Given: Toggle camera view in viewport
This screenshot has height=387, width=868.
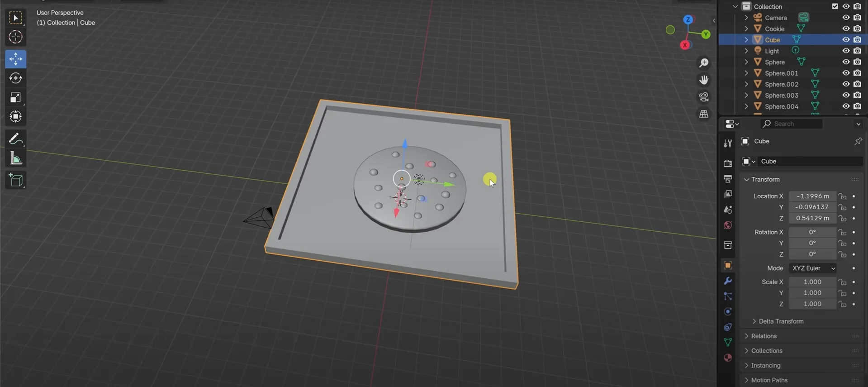Looking at the screenshot, I should tap(704, 97).
